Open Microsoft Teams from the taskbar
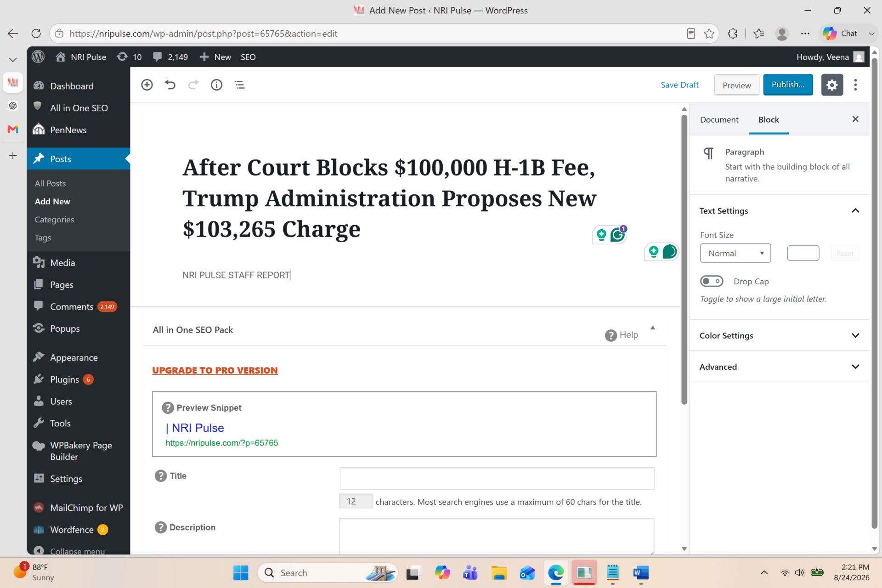882x588 pixels. pyautogui.click(x=470, y=573)
